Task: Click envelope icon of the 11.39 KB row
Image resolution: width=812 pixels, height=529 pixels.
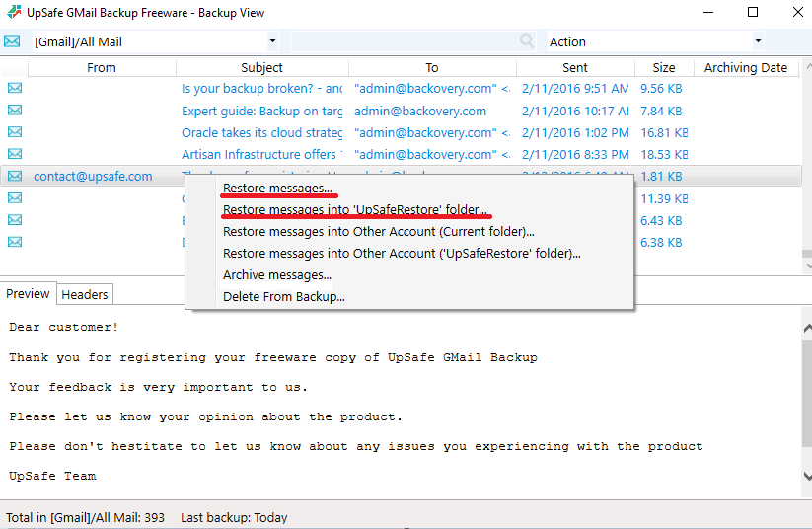Action: [15, 198]
